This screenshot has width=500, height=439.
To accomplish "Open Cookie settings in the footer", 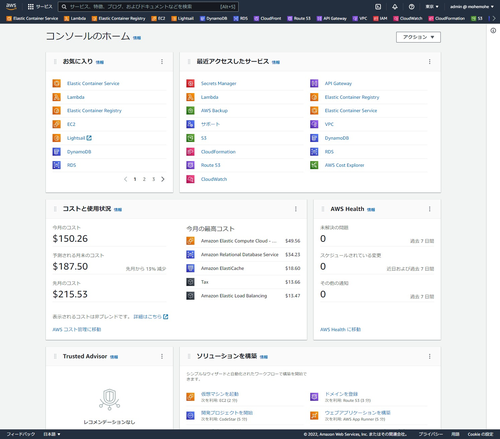I will tap(480, 434).
